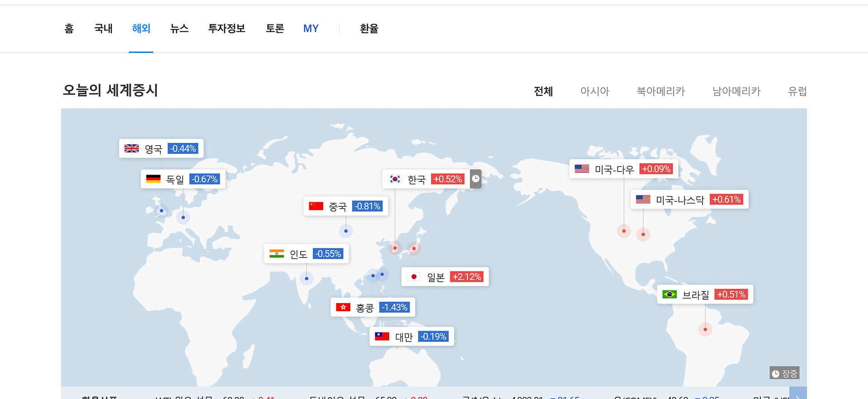
Task: Open the 토론 tab
Action: coord(275,28)
